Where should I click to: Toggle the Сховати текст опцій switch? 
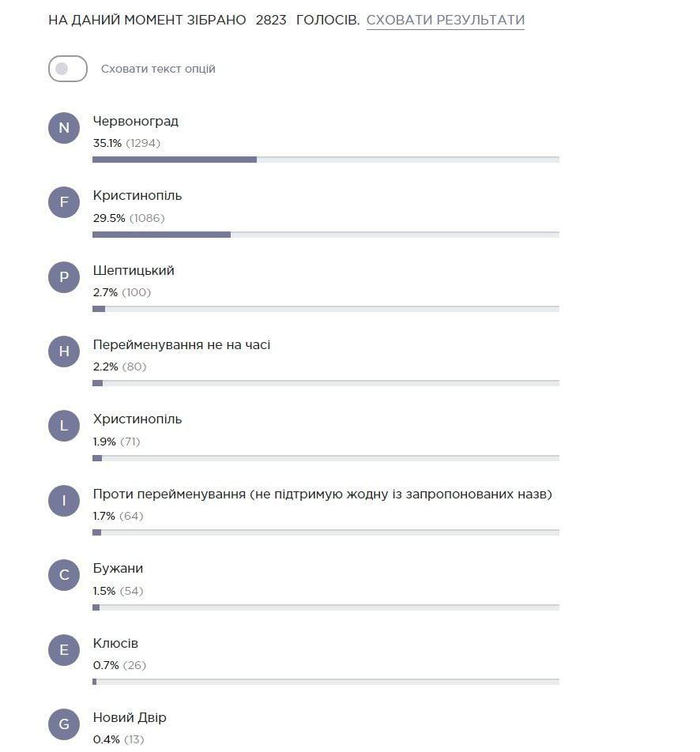tap(69, 69)
